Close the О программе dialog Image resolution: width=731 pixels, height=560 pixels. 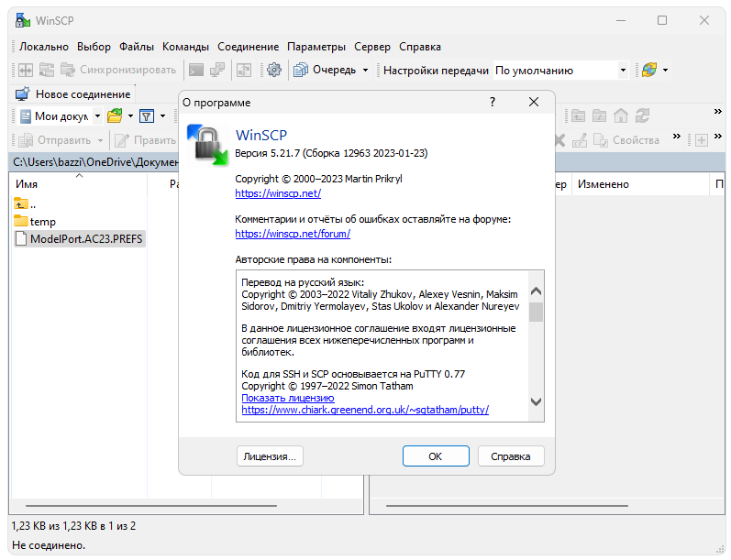tap(534, 102)
